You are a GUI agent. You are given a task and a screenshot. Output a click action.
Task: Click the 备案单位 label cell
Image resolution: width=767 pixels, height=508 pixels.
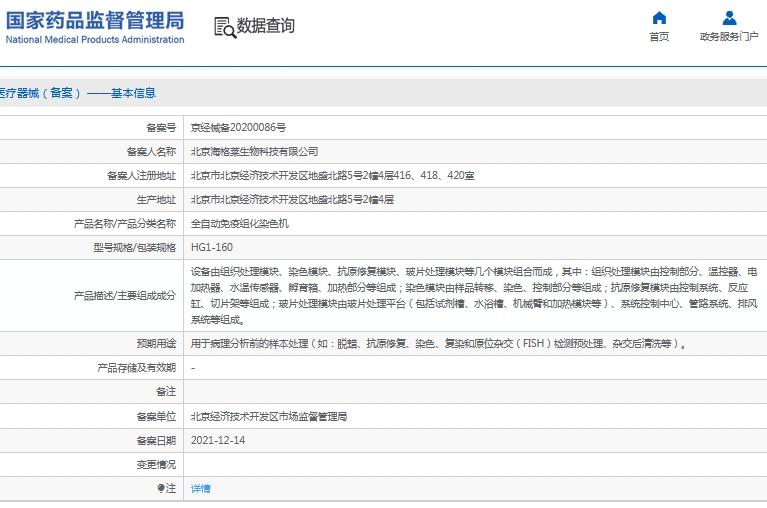156,417
